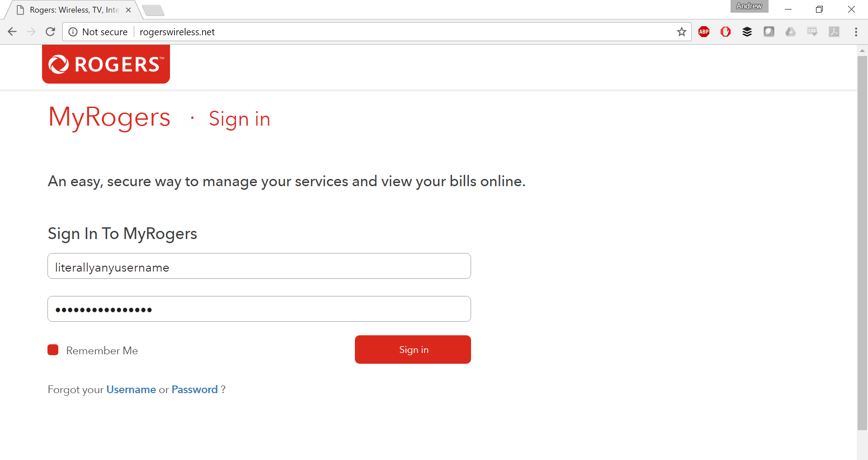
Task: Click the CSS validator extension icon
Action: [x=812, y=32]
